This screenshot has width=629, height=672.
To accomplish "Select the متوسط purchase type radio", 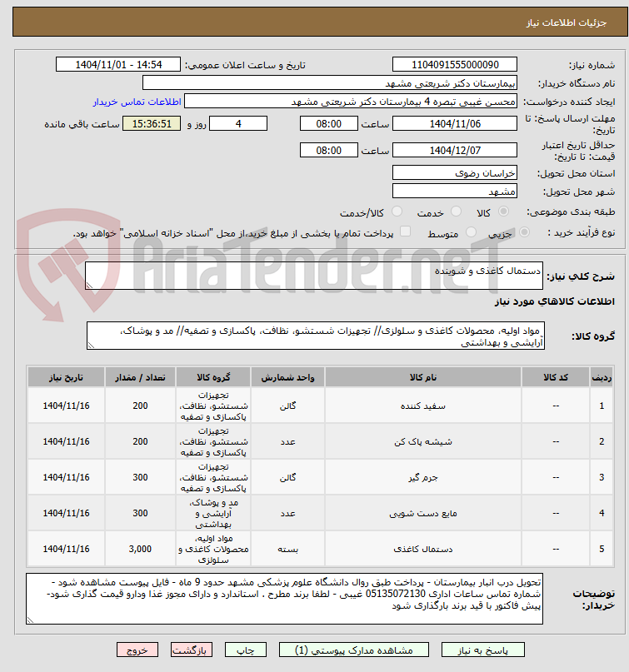I will 471,231.
